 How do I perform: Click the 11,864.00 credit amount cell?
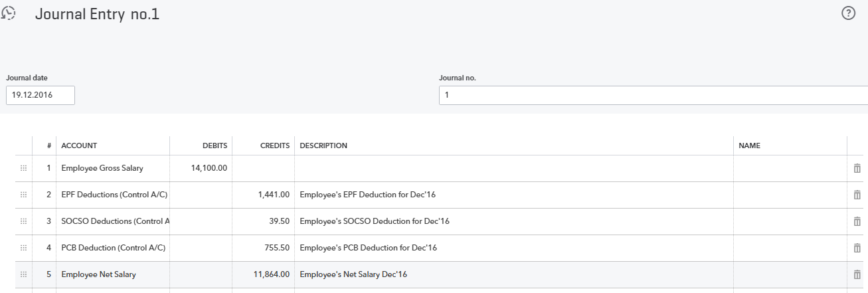coord(264,274)
